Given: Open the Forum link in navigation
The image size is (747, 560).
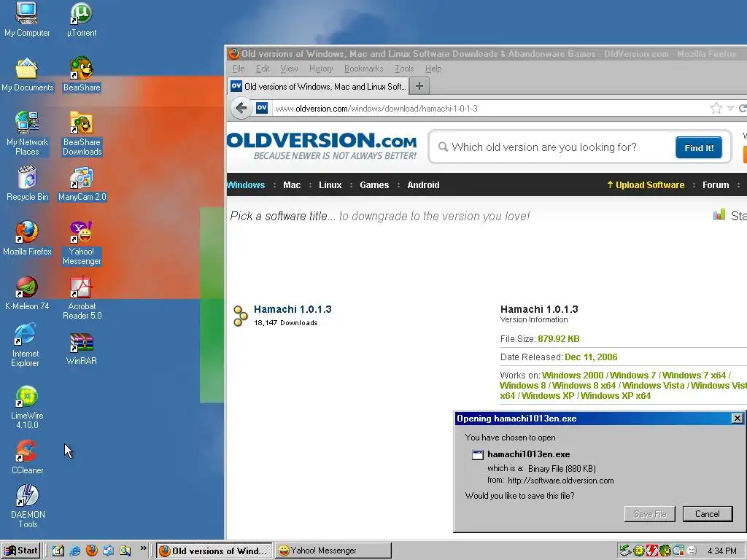Looking at the screenshot, I should pyautogui.click(x=716, y=184).
